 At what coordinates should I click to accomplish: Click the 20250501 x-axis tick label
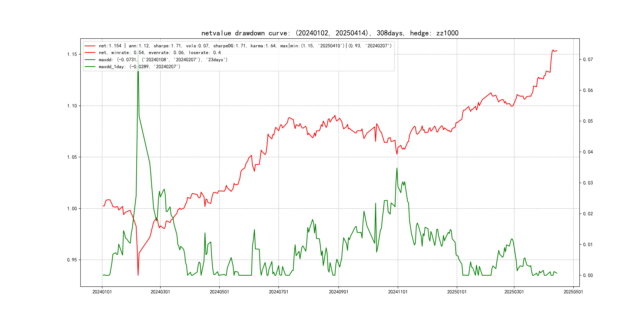click(573, 292)
